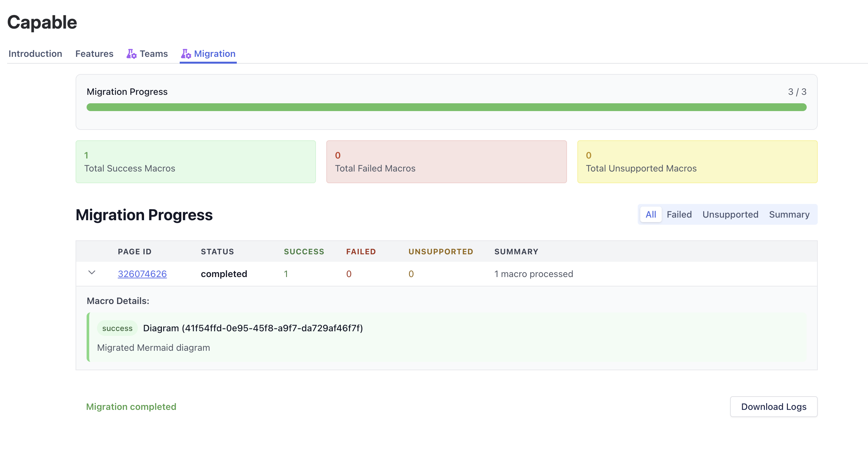Open page link 326074626

point(142,274)
